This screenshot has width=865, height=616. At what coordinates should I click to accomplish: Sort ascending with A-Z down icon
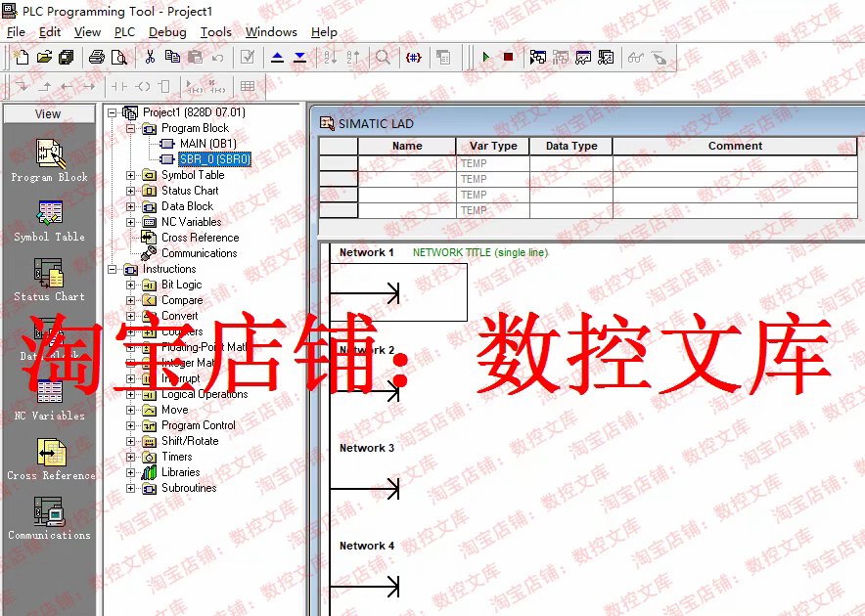pyautogui.click(x=330, y=57)
